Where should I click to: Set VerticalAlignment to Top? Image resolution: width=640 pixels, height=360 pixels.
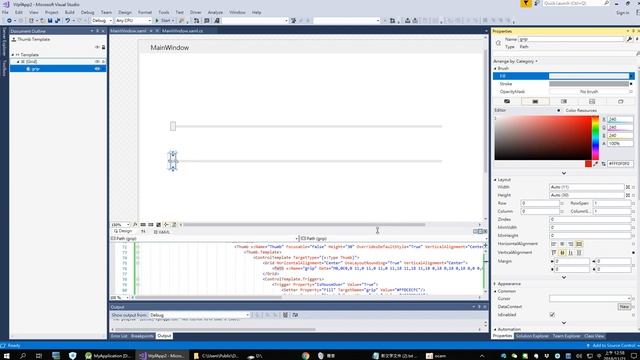pos(554,253)
